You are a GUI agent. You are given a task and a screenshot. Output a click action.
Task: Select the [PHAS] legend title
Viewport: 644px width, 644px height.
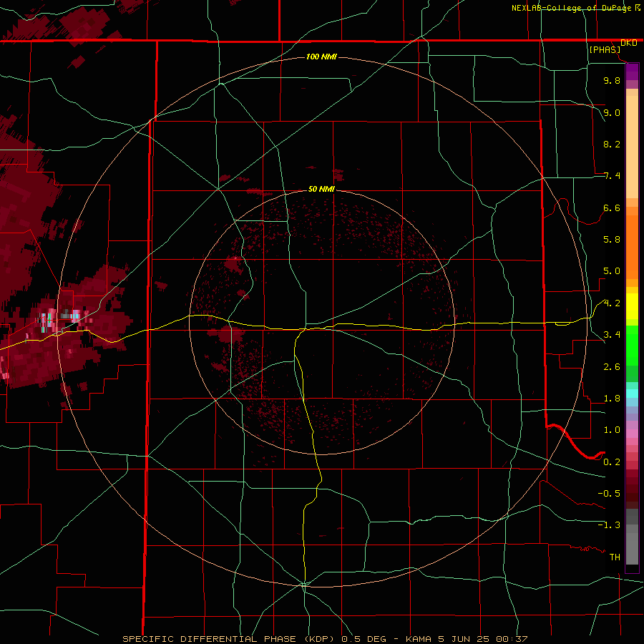[x=605, y=50]
